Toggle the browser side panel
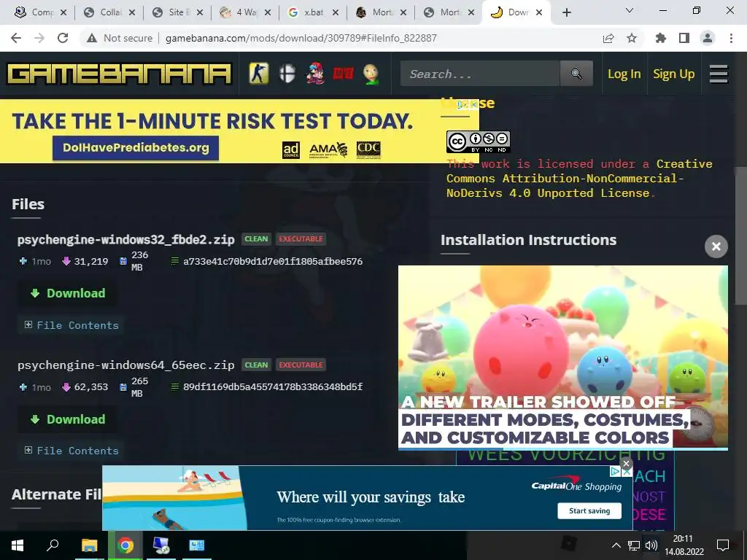 pos(684,38)
